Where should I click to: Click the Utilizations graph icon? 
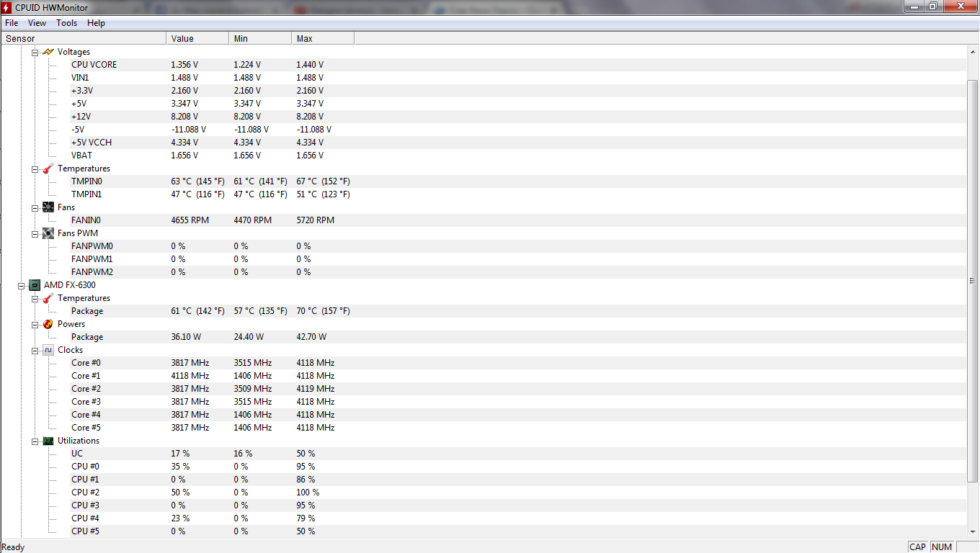48,441
